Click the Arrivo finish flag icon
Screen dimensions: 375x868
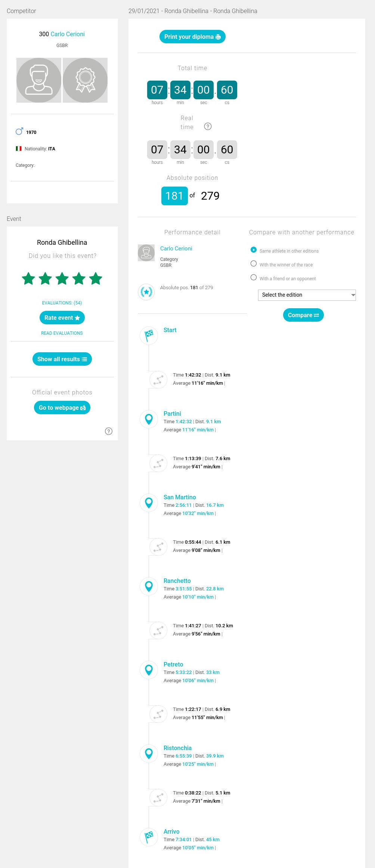[149, 837]
